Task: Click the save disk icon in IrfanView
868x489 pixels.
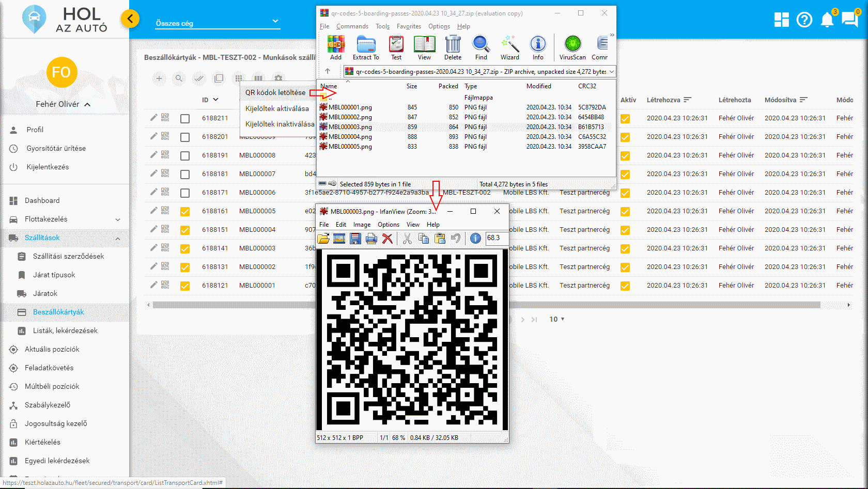Action: coord(355,238)
